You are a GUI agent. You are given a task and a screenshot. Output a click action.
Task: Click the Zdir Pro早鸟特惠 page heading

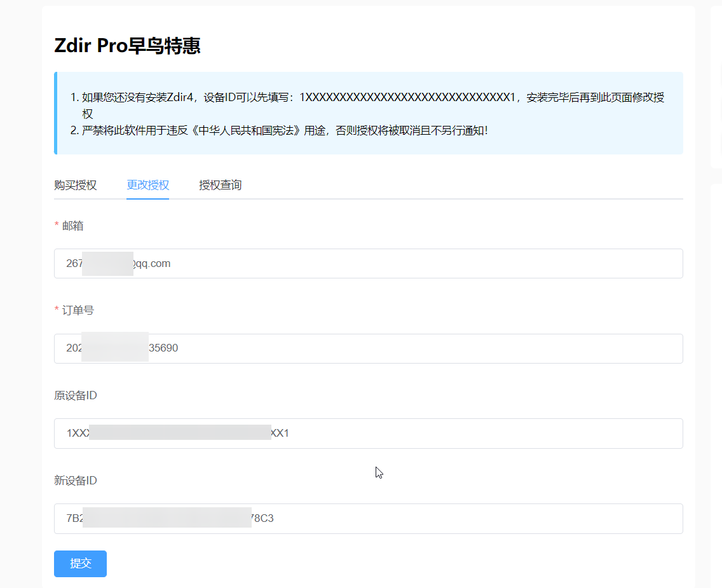[128, 46]
